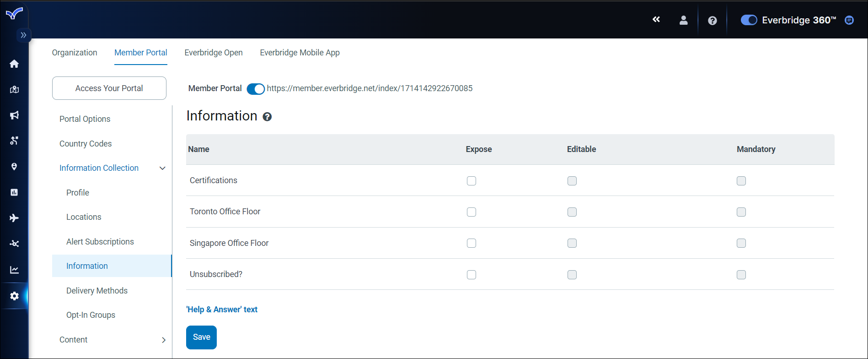Switch to the Organization tab
868x359 pixels.
click(x=75, y=53)
